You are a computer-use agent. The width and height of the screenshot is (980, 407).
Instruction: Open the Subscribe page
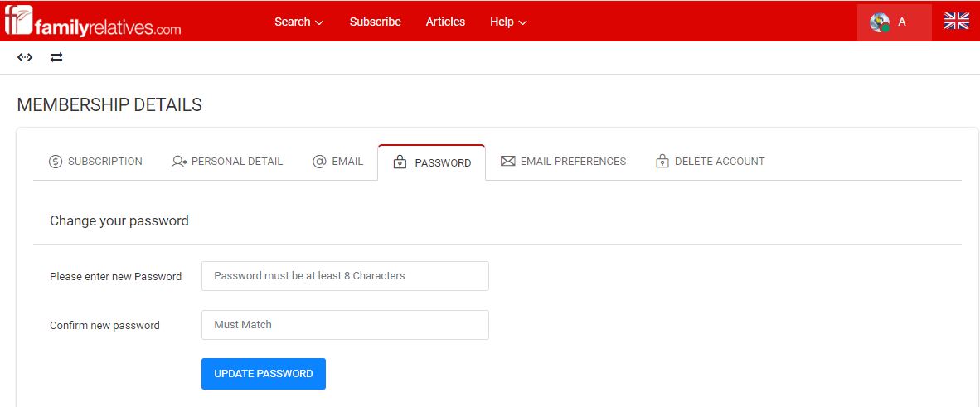point(375,22)
